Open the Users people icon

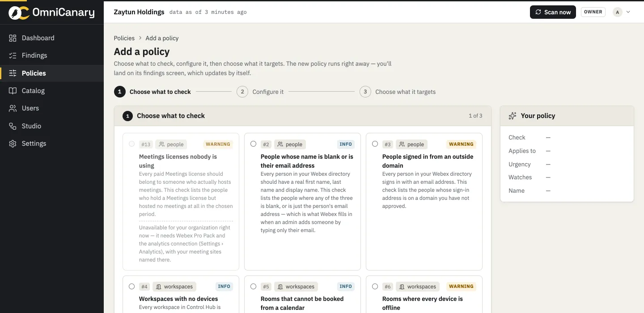point(13,108)
